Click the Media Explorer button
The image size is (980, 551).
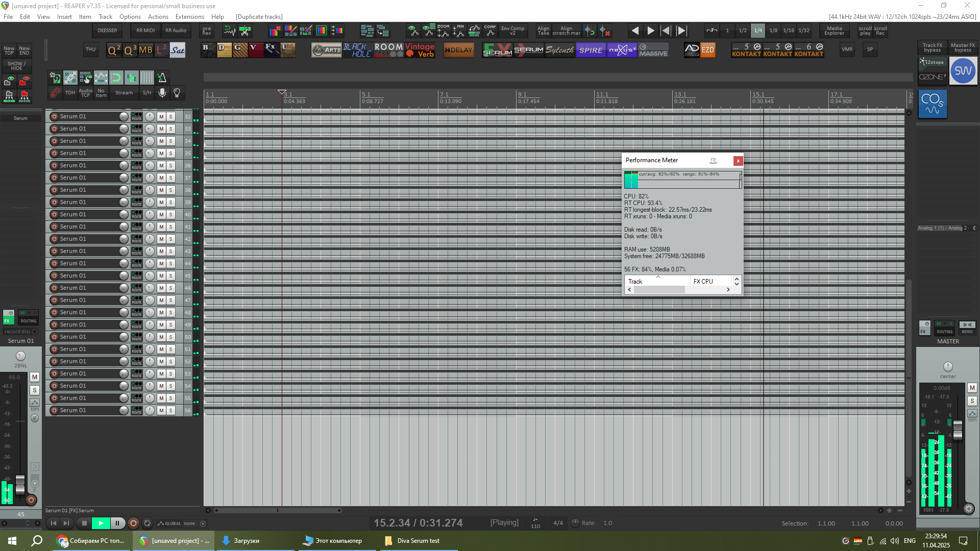coord(834,31)
